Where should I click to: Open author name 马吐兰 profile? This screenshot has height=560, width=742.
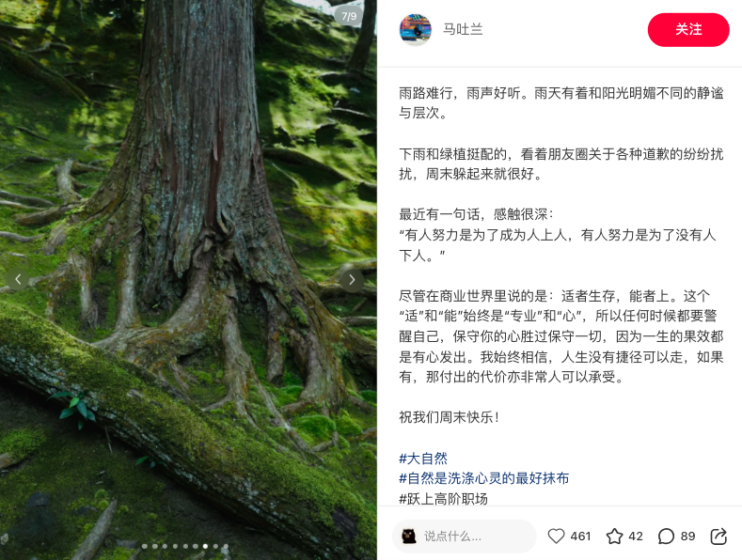(463, 29)
